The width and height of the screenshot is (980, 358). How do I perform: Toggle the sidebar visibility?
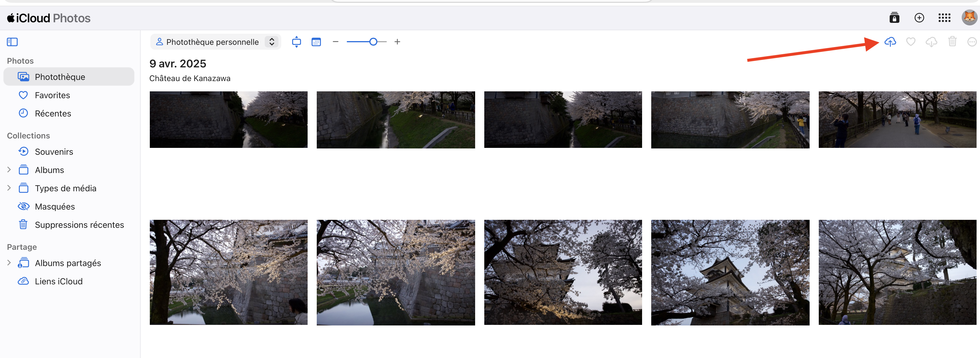[12, 42]
